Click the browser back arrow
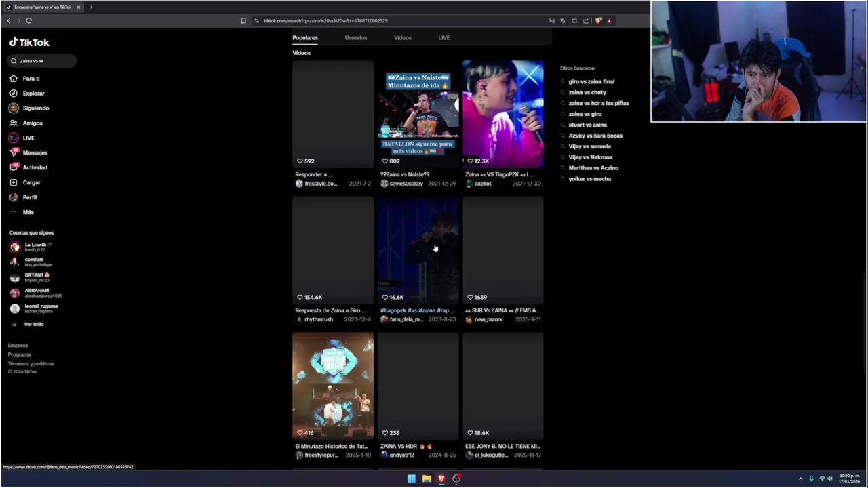Viewport: 868px width, 488px height. click(x=9, y=21)
